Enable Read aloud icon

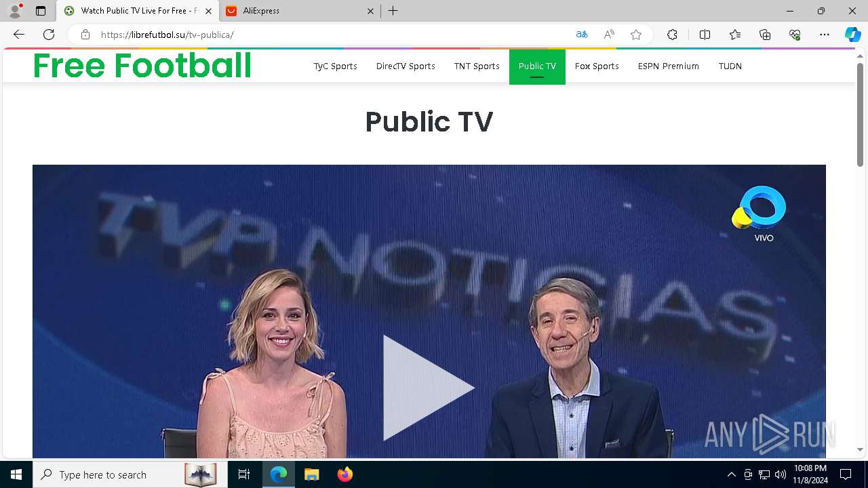coord(609,35)
